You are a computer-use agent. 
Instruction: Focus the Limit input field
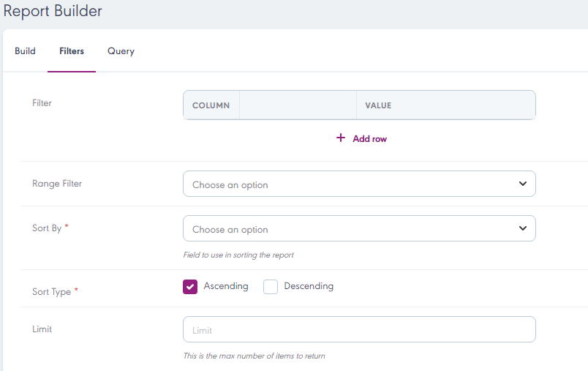click(x=358, y=330)
